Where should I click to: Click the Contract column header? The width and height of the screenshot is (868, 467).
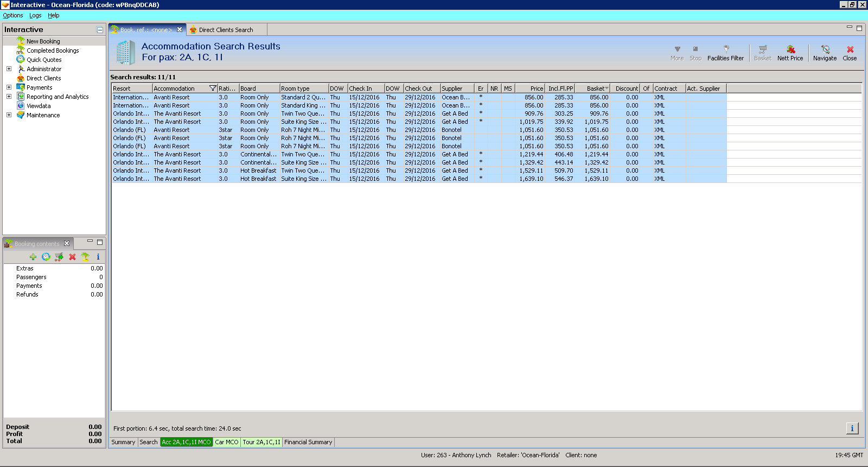669,89
